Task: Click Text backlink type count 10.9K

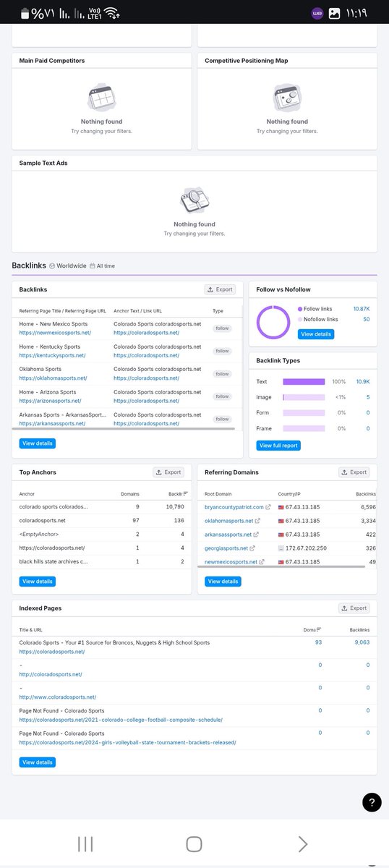Action: pos(363,381)
